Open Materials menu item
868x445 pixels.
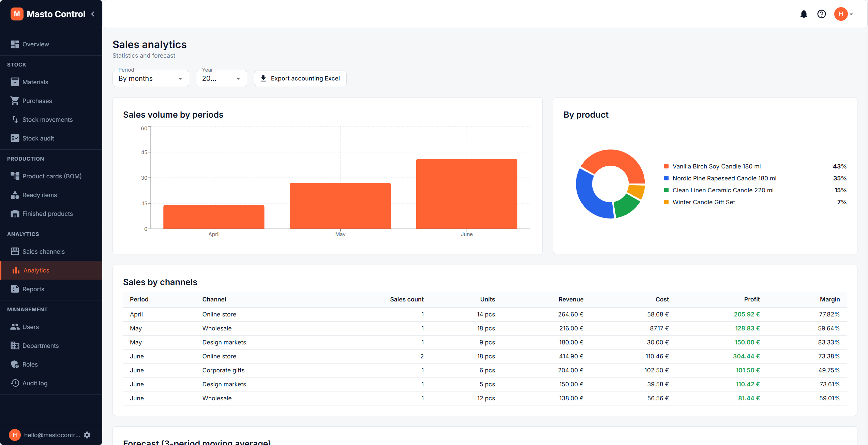point(51,82)
